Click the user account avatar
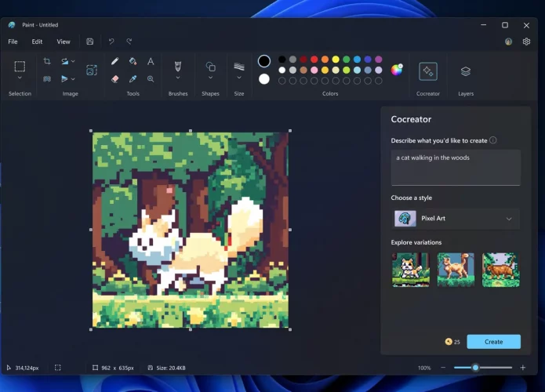 (x=508, y=42)
